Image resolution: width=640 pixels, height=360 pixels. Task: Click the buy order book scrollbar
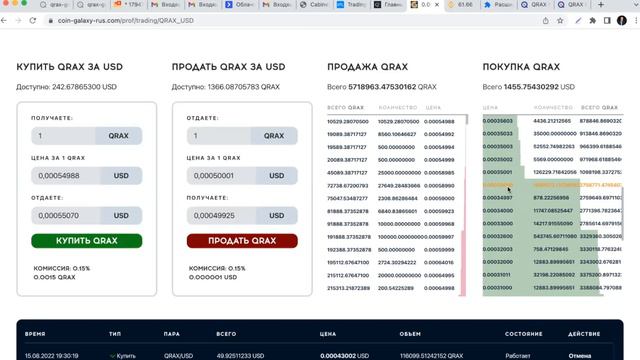click(x=622, y=213)
